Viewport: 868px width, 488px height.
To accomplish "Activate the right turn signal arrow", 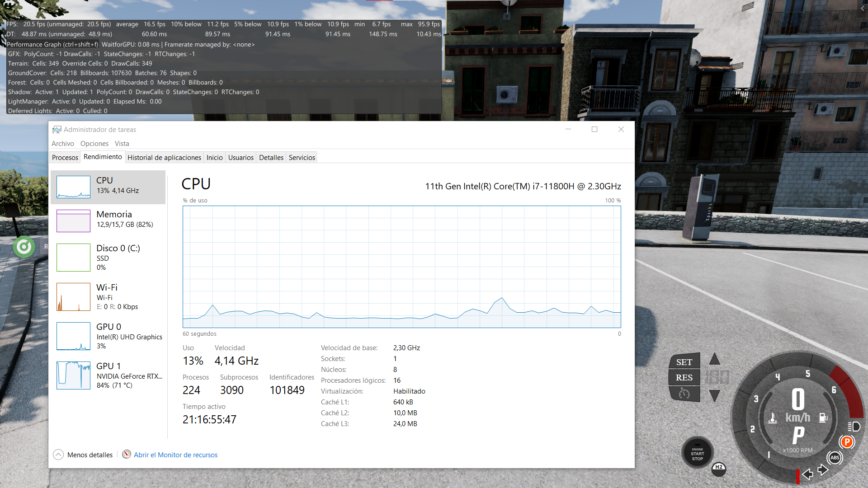I will 823,470.
